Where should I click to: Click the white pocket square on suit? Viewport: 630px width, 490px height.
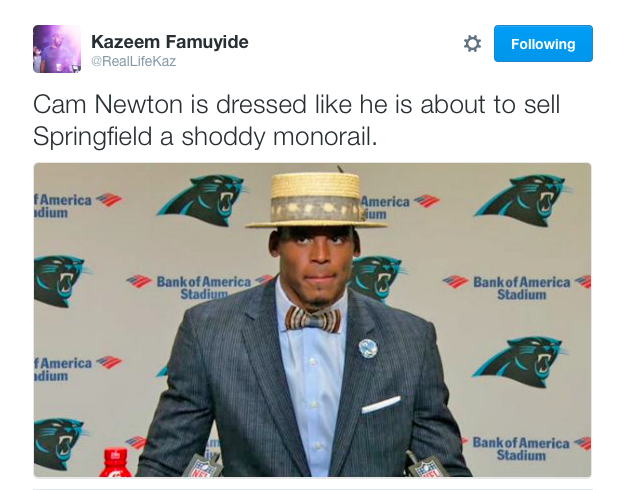point(381,404)
